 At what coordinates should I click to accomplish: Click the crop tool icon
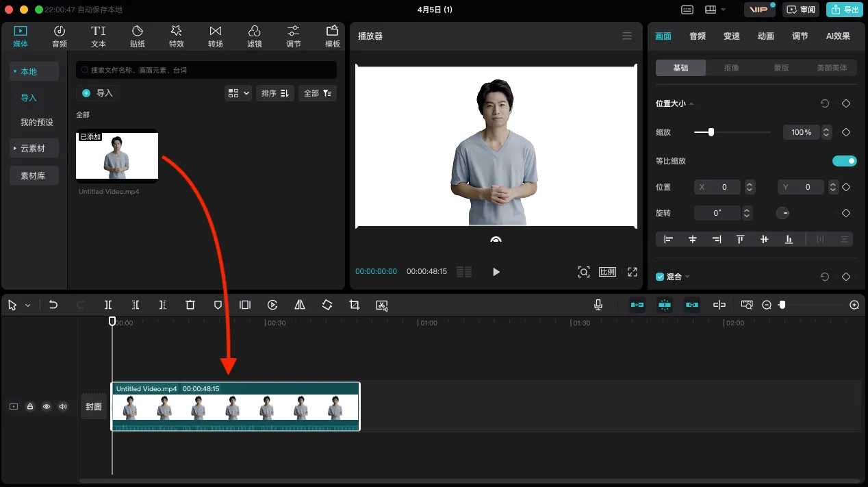[355, 305]
